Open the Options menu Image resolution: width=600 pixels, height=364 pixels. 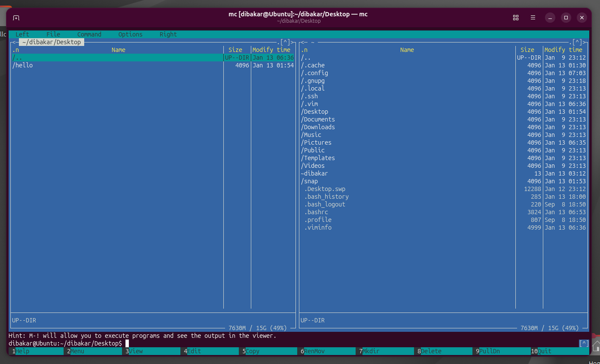[130, 34]
